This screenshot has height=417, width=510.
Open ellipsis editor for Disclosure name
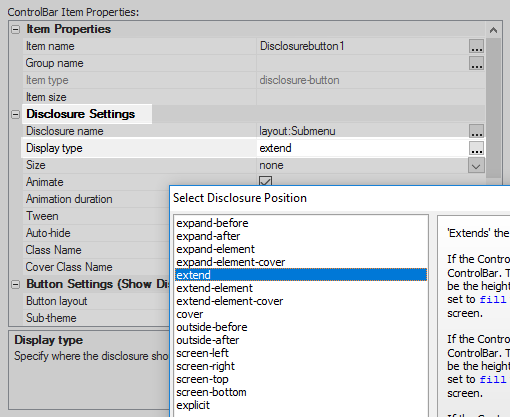tap(476, 131)
